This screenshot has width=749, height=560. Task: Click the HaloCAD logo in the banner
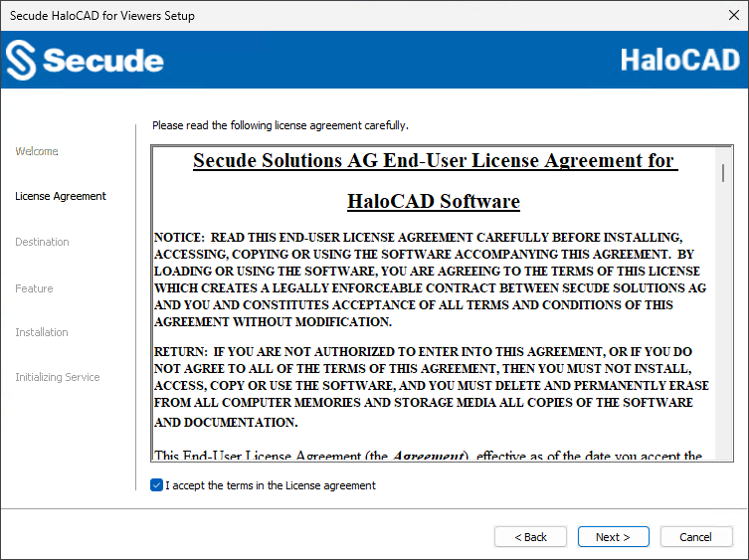[680, 60]
